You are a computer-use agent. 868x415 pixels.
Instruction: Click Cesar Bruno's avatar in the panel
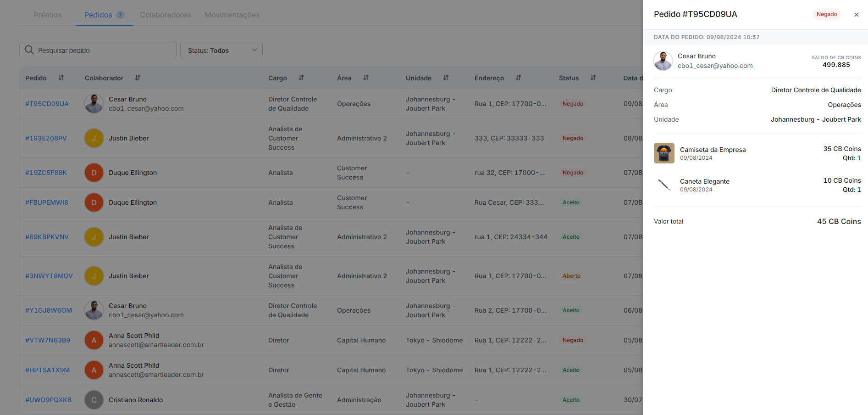663,61
